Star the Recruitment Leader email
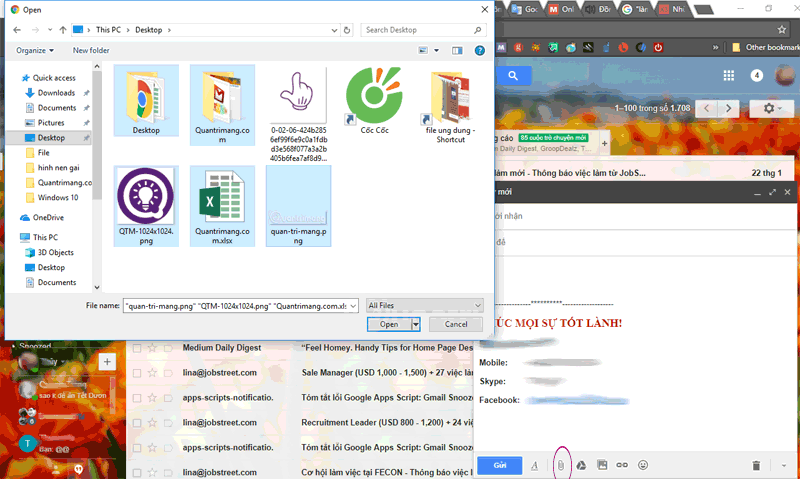This screenshot has height=479, width=800. (x=152, y=422)
